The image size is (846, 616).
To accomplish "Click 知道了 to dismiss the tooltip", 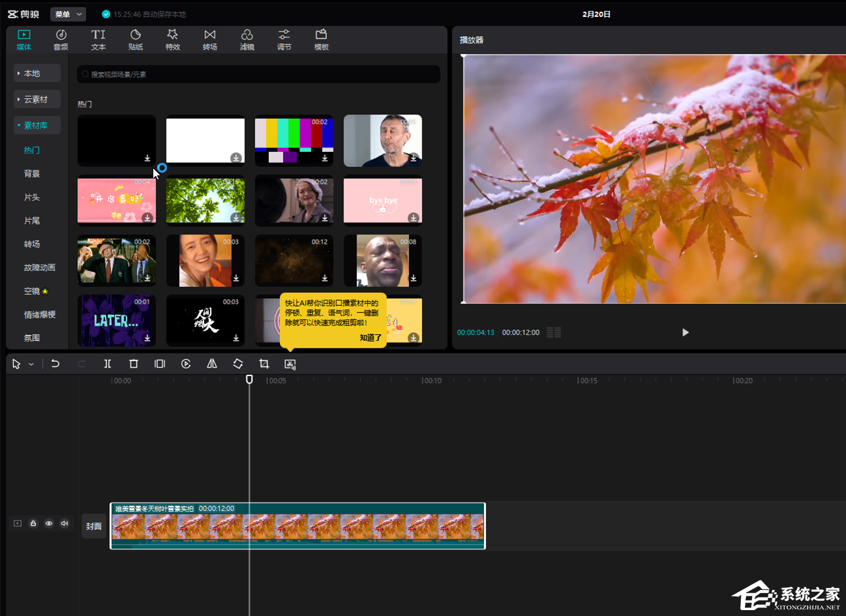I will tap(370, 338).
